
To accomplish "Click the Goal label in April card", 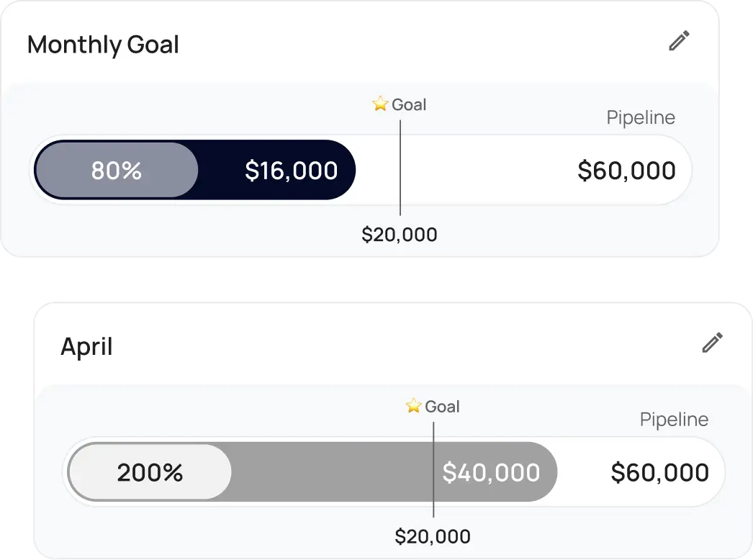I will click(x=442, y=407).
